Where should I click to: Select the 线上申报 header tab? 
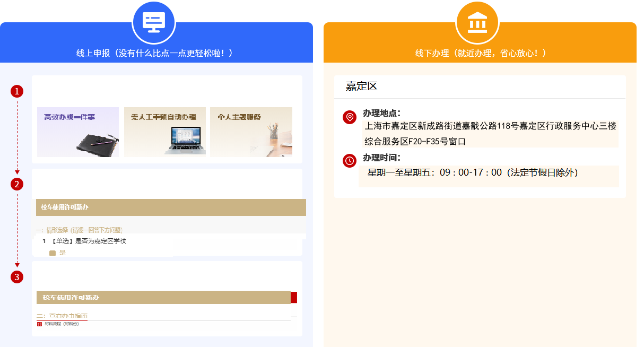[x=154, y=53]
